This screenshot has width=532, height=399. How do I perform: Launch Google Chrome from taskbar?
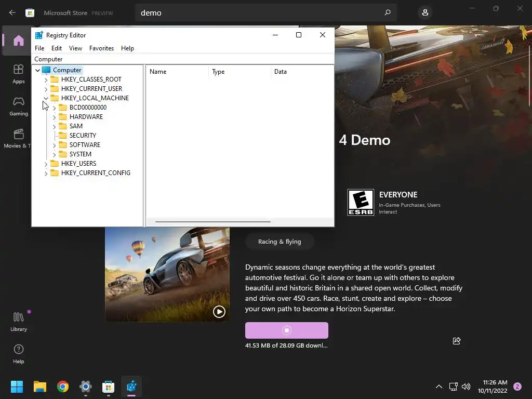click(63, 387)
